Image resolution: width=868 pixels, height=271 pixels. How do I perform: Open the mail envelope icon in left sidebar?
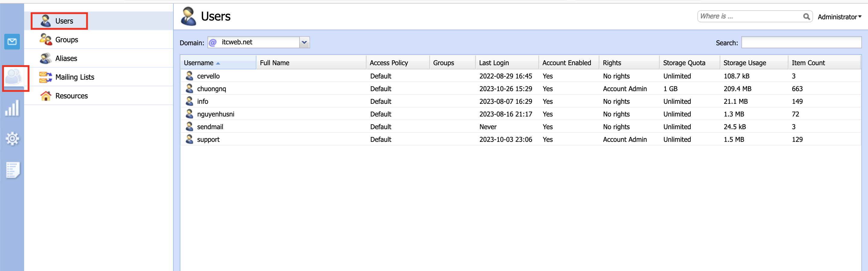coord(12,42)
